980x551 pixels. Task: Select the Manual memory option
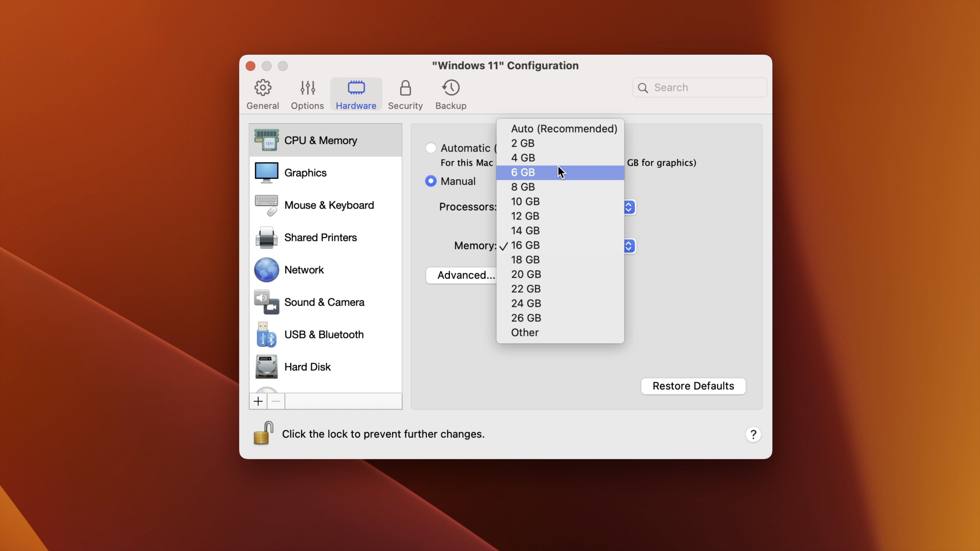tap(431, 181)
